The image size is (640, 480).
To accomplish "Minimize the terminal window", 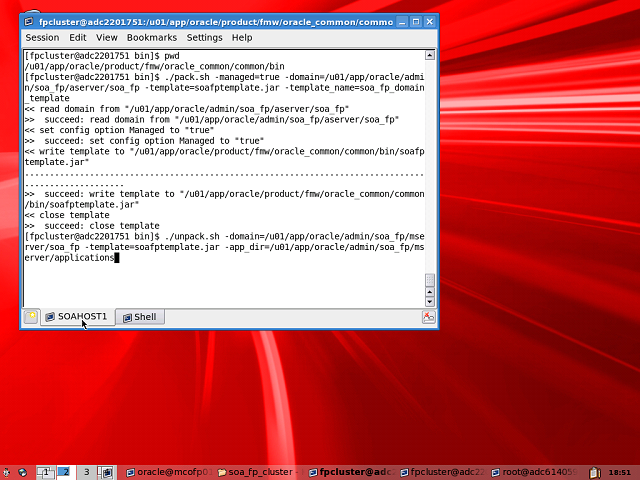I will (402, 22).
